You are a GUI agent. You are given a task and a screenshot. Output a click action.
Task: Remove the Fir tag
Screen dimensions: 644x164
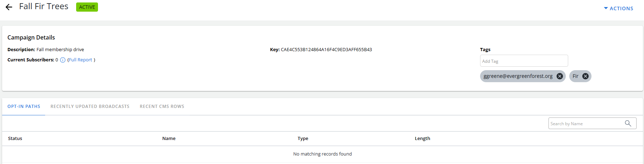pos(585,76)
